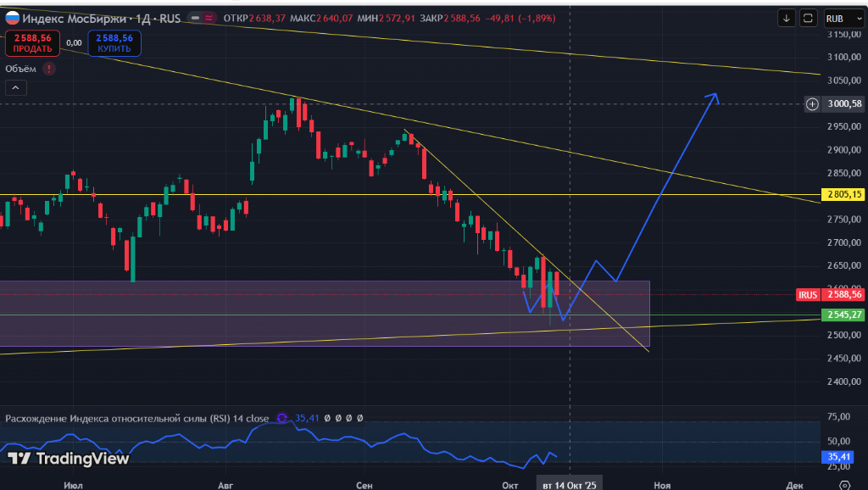Click the fullscreen frame icon

point(808,18)
